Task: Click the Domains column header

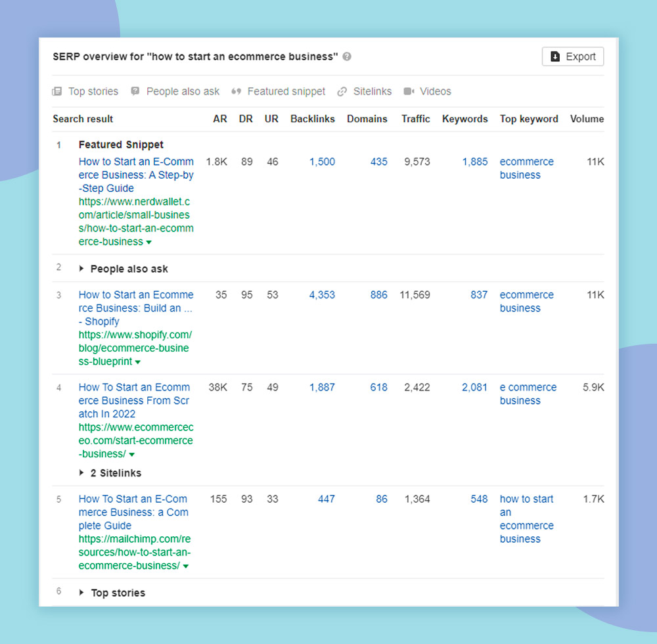Action: [x=367, y=119]
